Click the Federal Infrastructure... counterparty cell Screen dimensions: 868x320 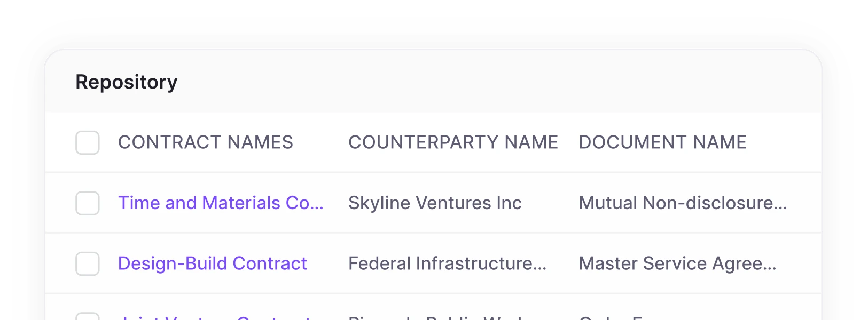pos(447,263)
